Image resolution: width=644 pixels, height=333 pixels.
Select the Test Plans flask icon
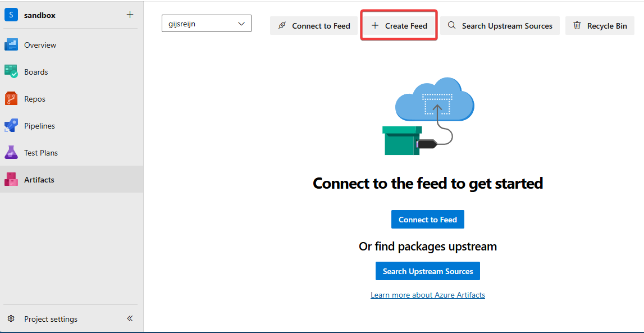pyautogui.click(x=11, y=153)
